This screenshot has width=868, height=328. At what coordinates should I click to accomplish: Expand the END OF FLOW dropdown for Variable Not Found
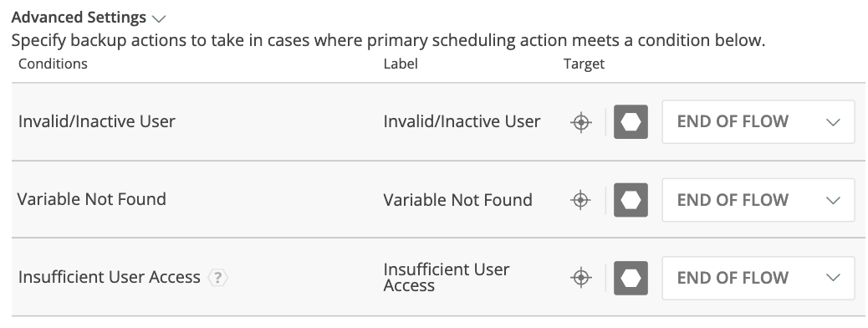(x=758, y=200)
